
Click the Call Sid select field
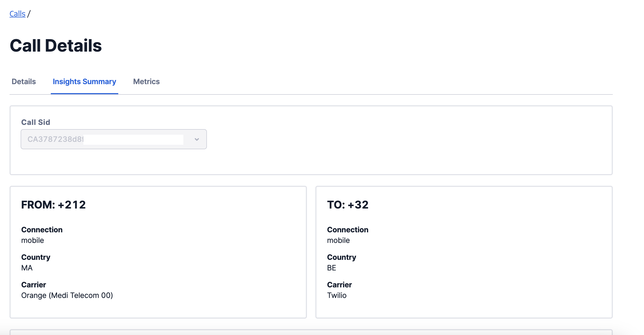click(106, 139)
